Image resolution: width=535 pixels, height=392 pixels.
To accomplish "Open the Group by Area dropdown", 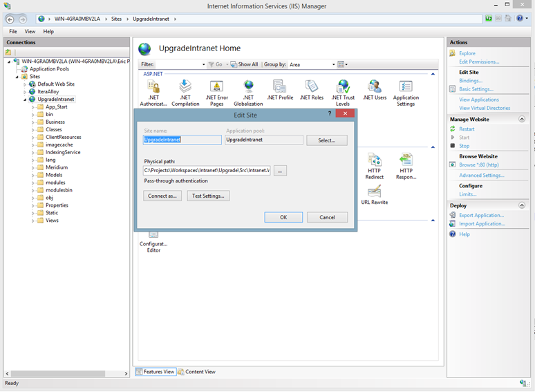I will [x=311, y=64].
